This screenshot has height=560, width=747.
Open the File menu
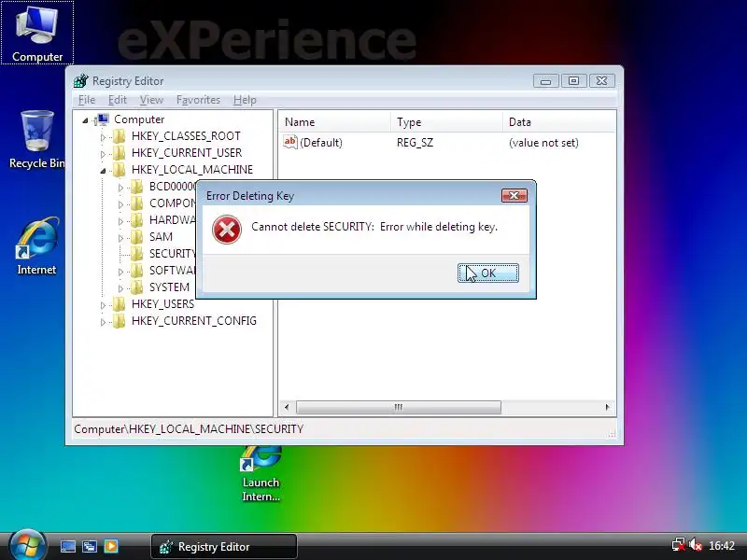(x=87, y=100)
